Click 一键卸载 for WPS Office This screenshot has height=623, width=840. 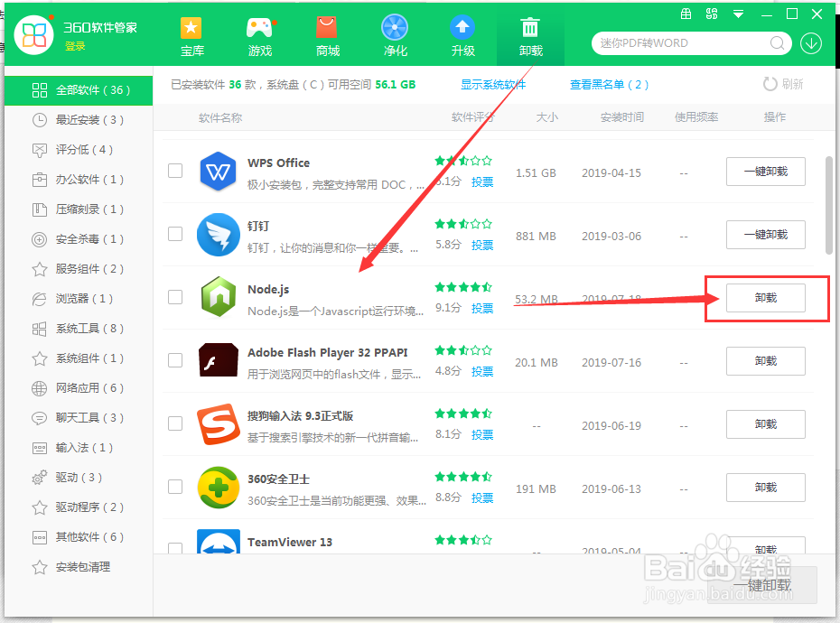pyautogui.click(x=766, y=172)
